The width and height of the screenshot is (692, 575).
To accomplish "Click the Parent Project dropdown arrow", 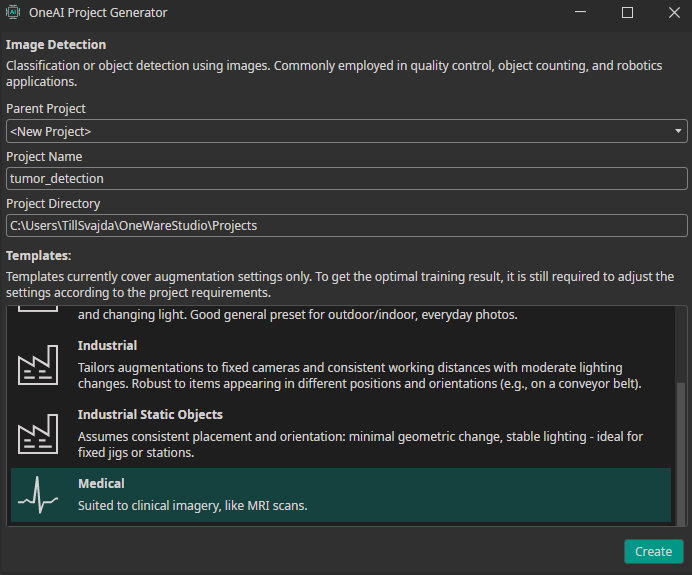I will tap(678, 131).
